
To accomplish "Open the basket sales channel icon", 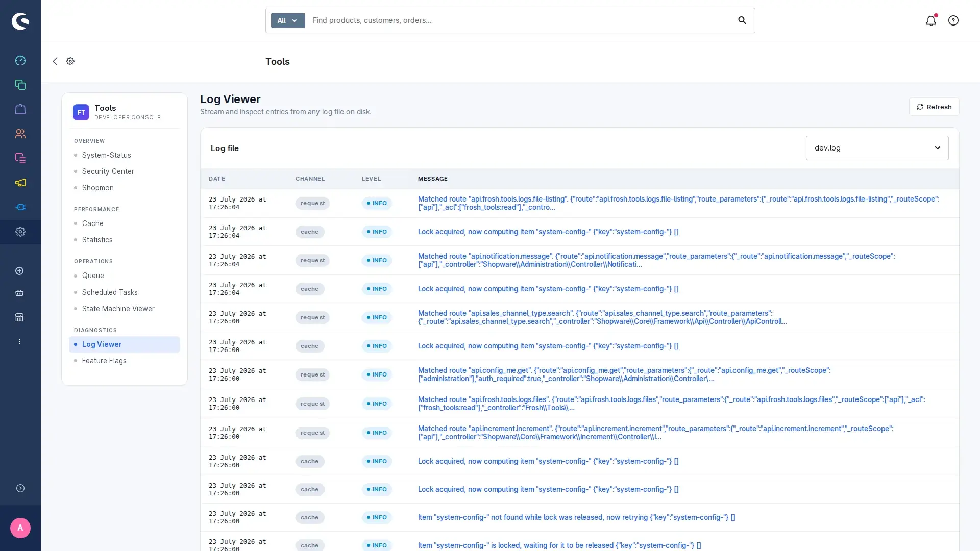I will 19,293.
